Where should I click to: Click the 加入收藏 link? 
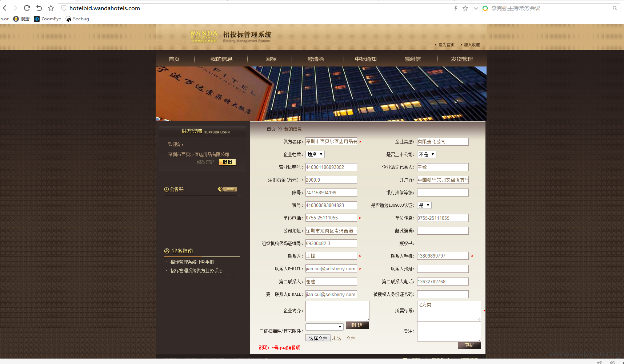pyautogui.click(x=472, y=45)
